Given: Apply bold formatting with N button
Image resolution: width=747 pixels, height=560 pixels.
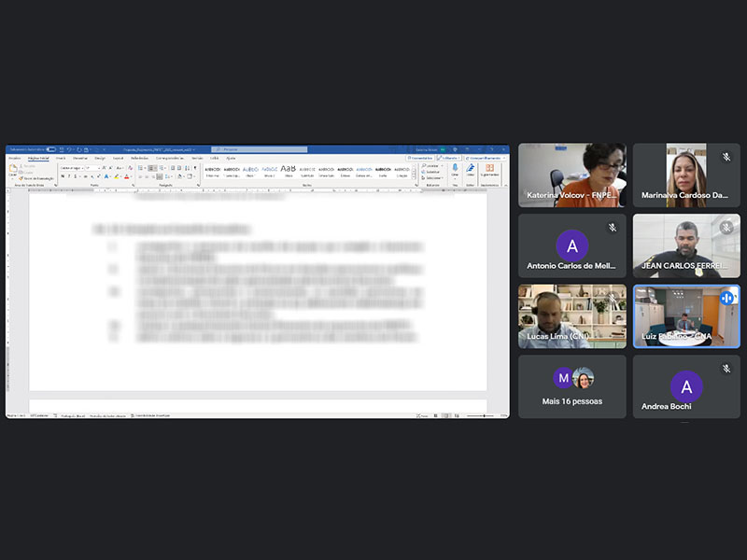Looking at the screenshot, I should 62,176.
